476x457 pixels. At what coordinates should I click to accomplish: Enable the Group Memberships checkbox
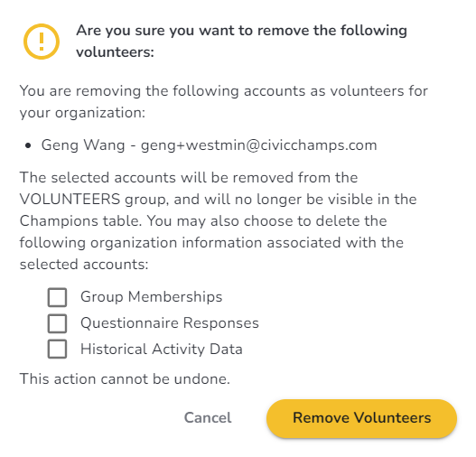click(x=57, y=297)
